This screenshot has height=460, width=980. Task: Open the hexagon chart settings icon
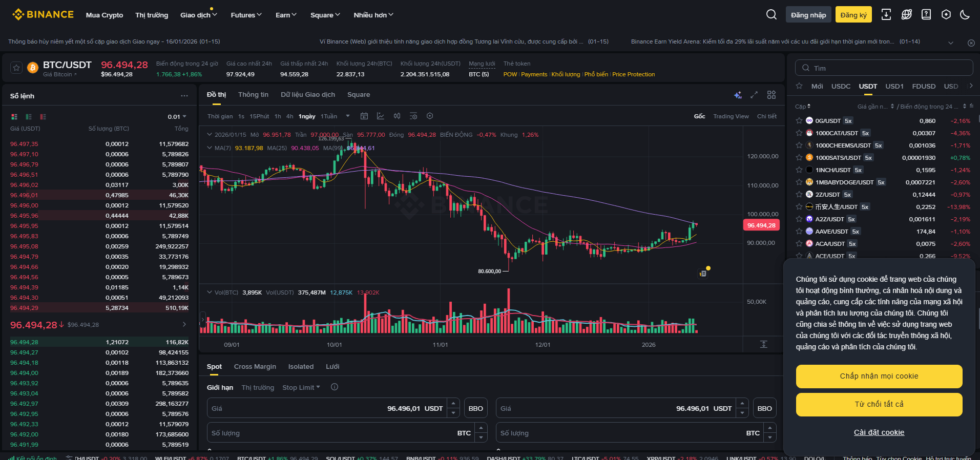click(x=430, y=116)
